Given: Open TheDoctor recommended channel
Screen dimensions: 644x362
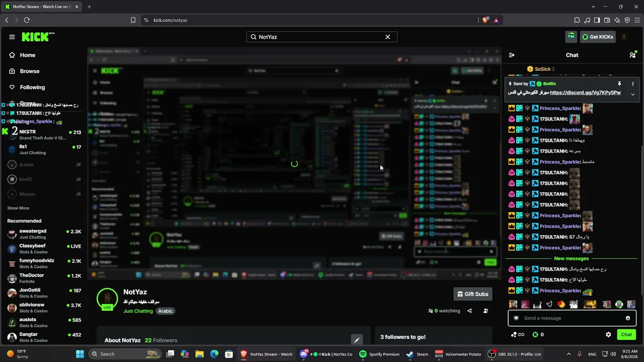Looking at the screenshot, I should click(44, 278).
